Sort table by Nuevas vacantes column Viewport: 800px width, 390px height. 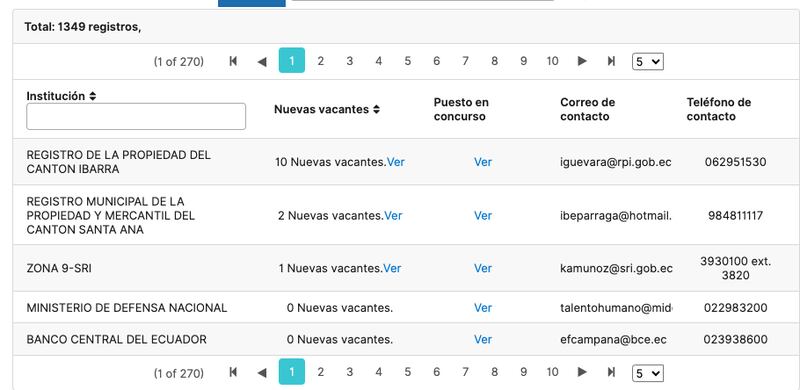(376, 109)
